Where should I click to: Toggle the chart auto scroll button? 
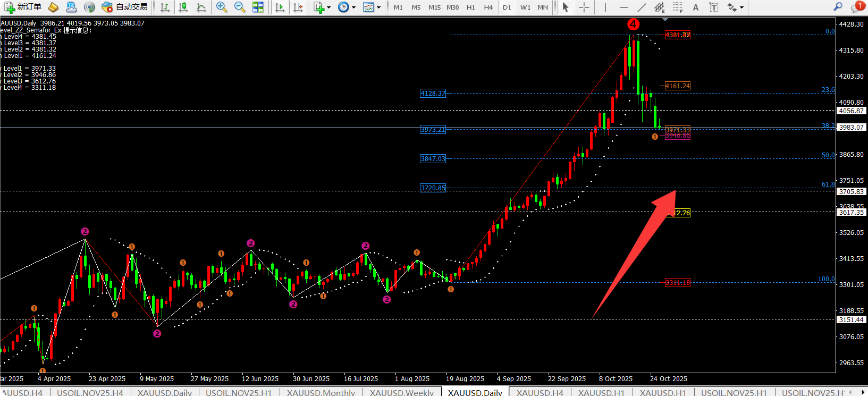click(280, 7)
